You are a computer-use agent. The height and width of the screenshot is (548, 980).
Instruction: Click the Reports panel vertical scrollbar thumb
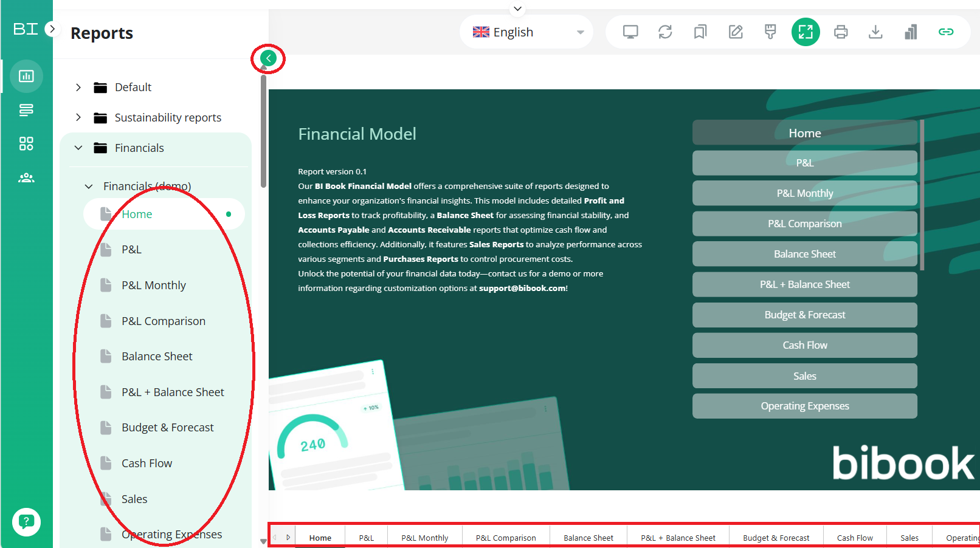(x=263, y=131)
